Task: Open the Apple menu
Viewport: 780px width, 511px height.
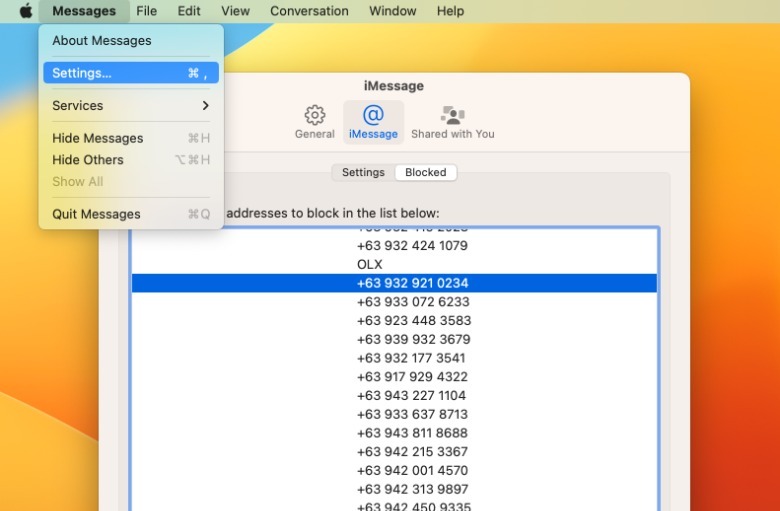Action: 26,11
